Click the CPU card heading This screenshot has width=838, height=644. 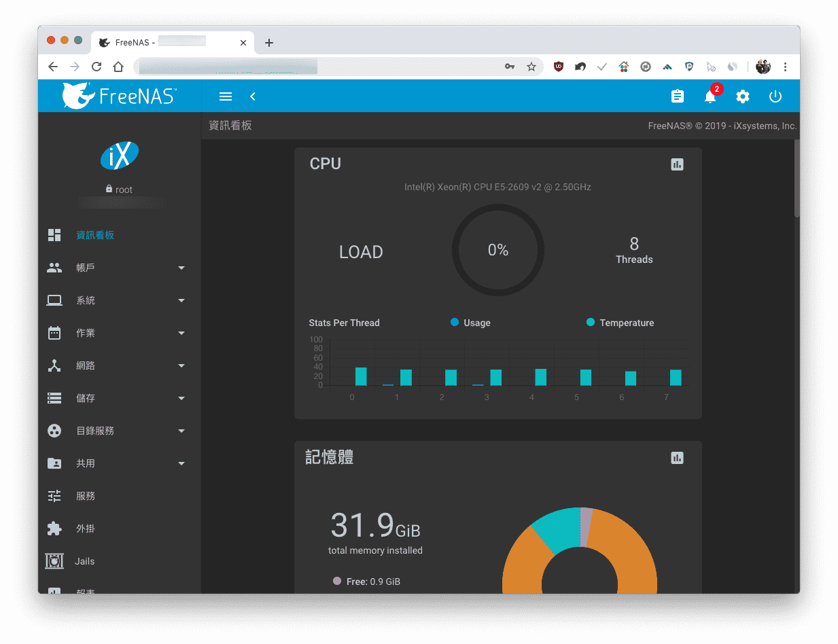325,164
